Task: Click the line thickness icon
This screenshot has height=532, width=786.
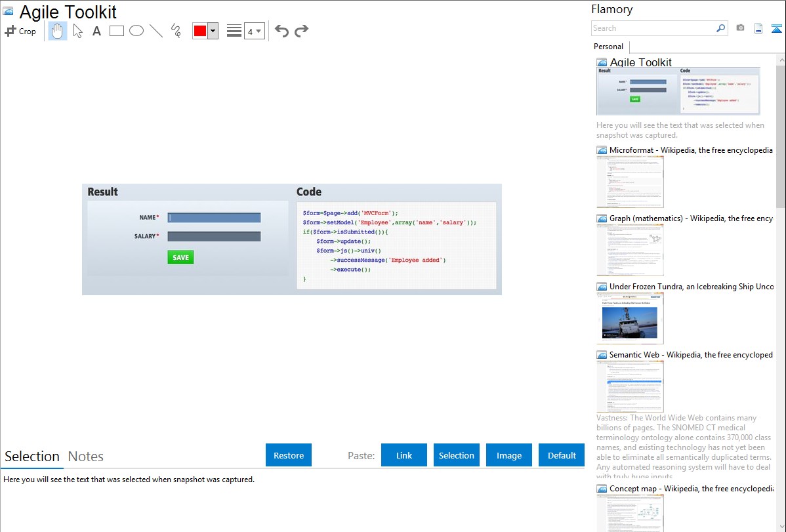Action: coord(234,31)
